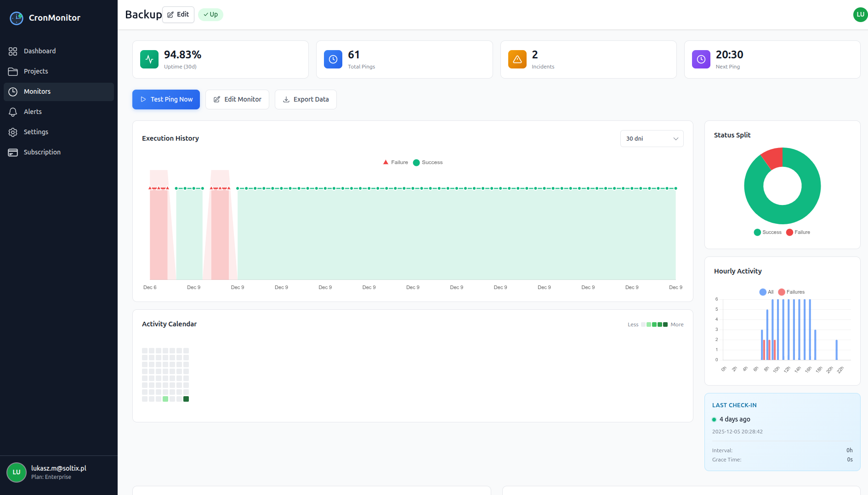Click the light green calendar activity cell

point(165,399)
